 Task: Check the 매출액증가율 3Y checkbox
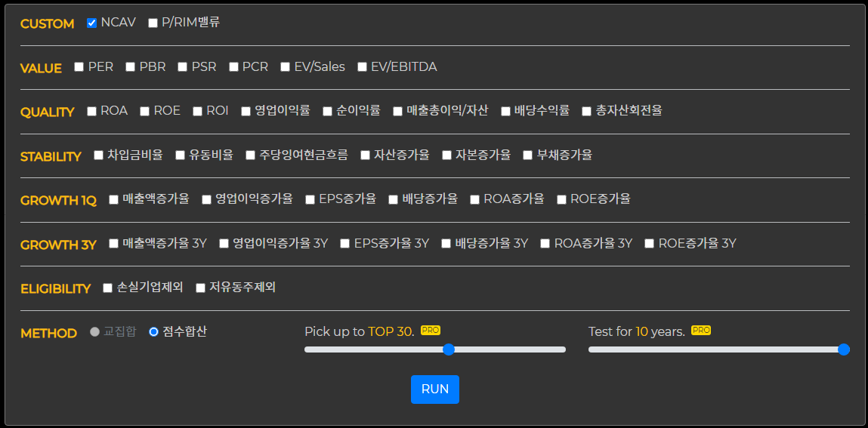pos(113,243)
